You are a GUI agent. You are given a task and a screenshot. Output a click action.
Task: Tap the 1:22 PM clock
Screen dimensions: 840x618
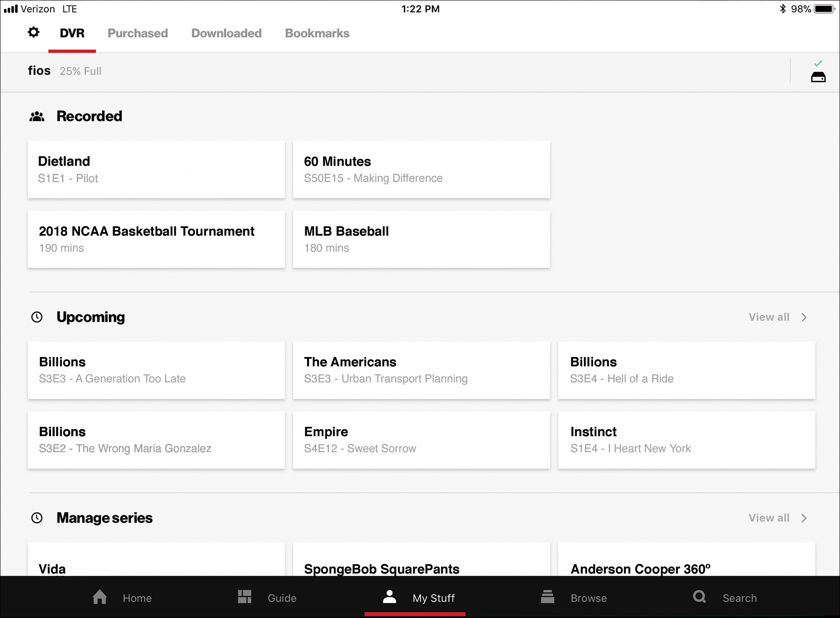click(420, 9)
